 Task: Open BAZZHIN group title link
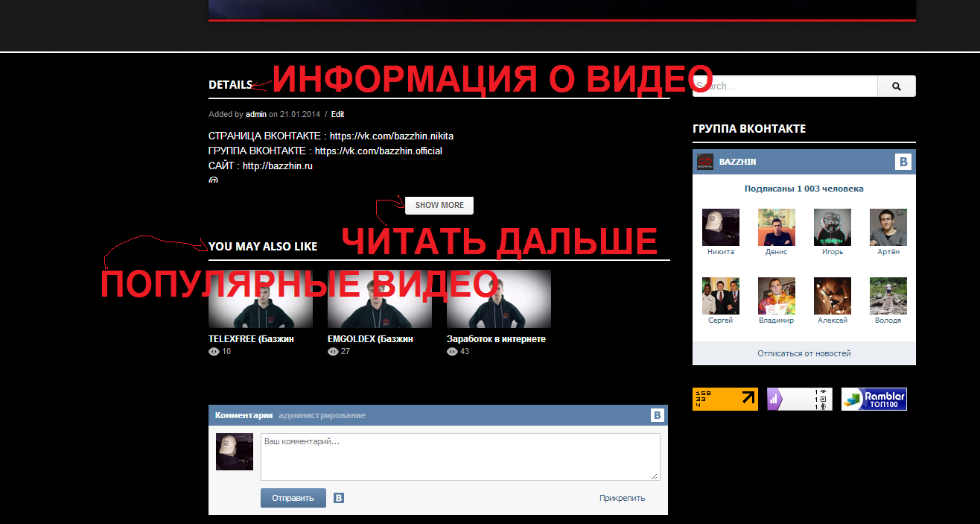pos(738,162)
